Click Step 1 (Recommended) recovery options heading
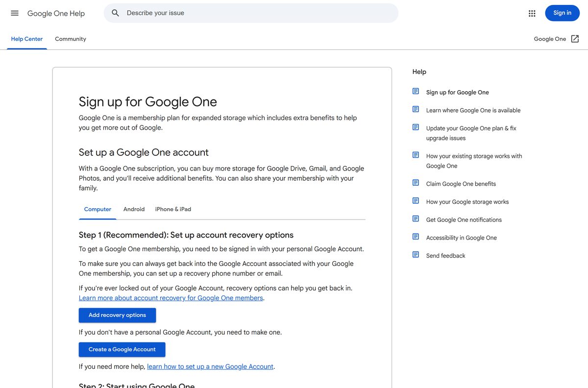Viewport: 588px width, 388px height. coord(186,235)
